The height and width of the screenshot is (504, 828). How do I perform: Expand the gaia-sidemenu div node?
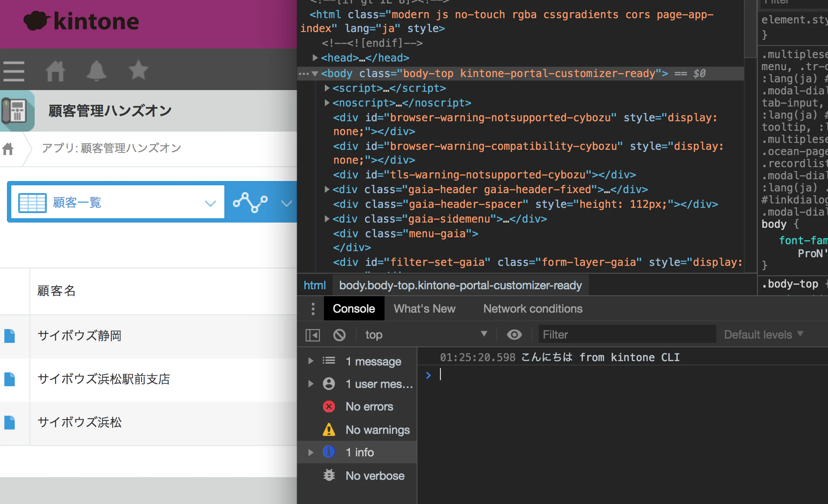[327, 219]
